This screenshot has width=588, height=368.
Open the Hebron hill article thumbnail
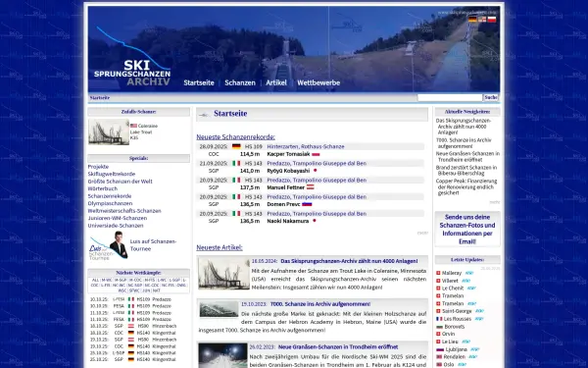pos(219,309)
